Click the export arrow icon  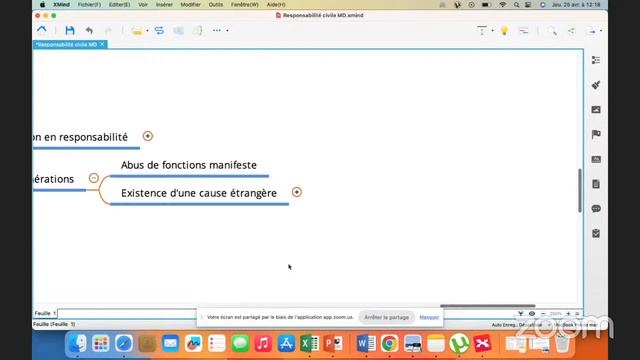(x=591, y=31)
